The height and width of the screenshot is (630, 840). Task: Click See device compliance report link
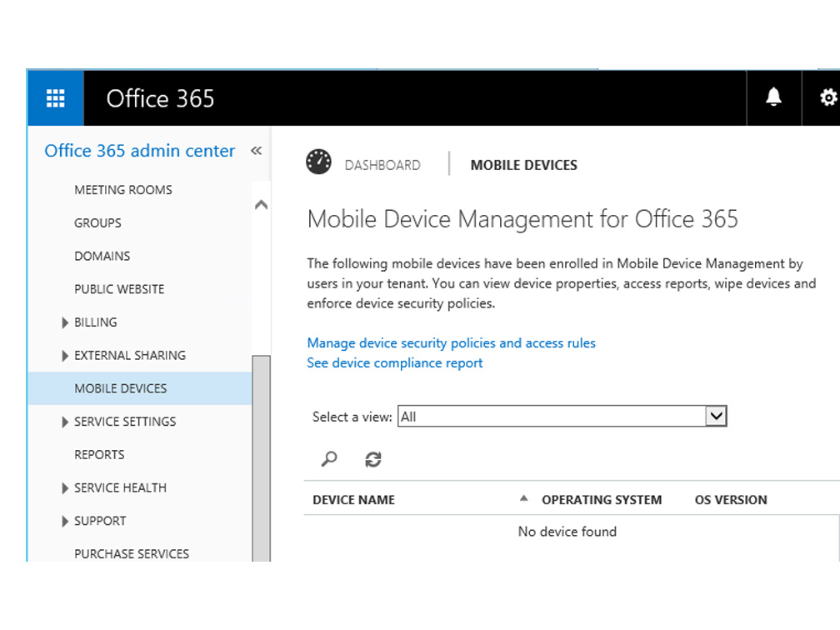click(395, 363)
